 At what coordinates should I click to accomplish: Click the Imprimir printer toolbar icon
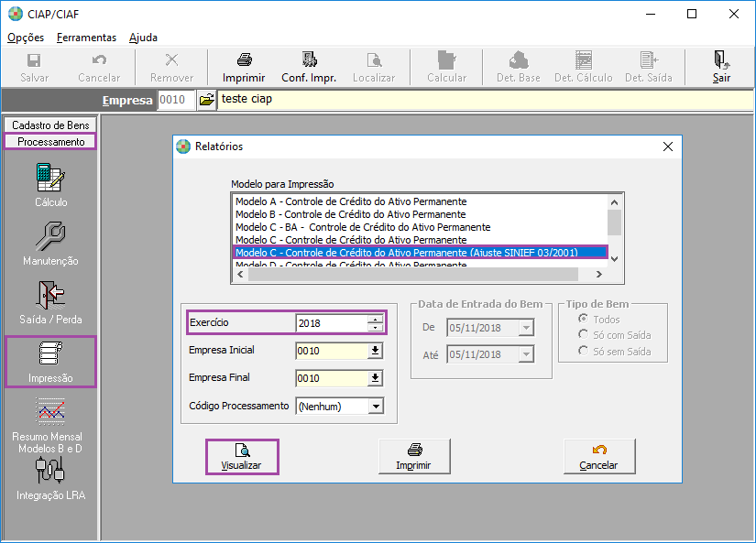click(x=244, y=60)
